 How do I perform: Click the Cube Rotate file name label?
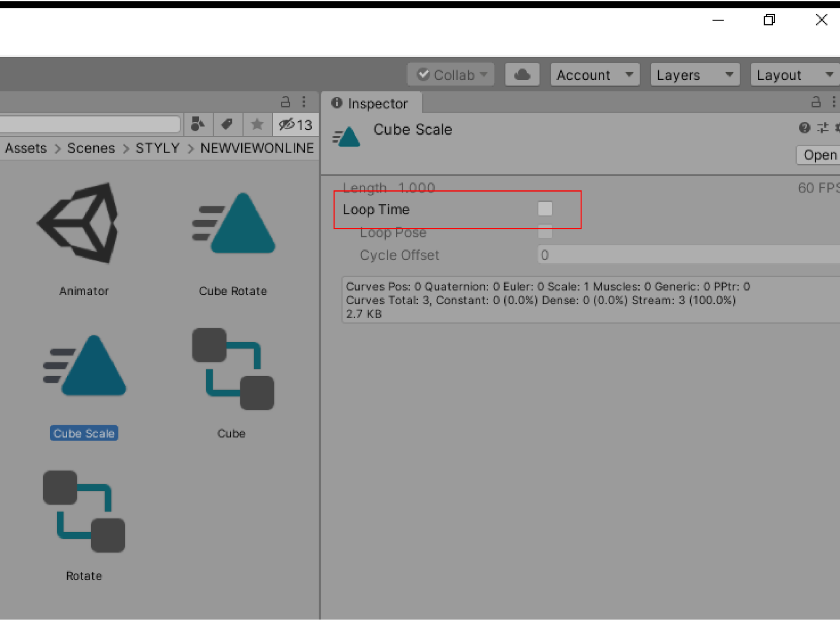click(x=233, y=291)
